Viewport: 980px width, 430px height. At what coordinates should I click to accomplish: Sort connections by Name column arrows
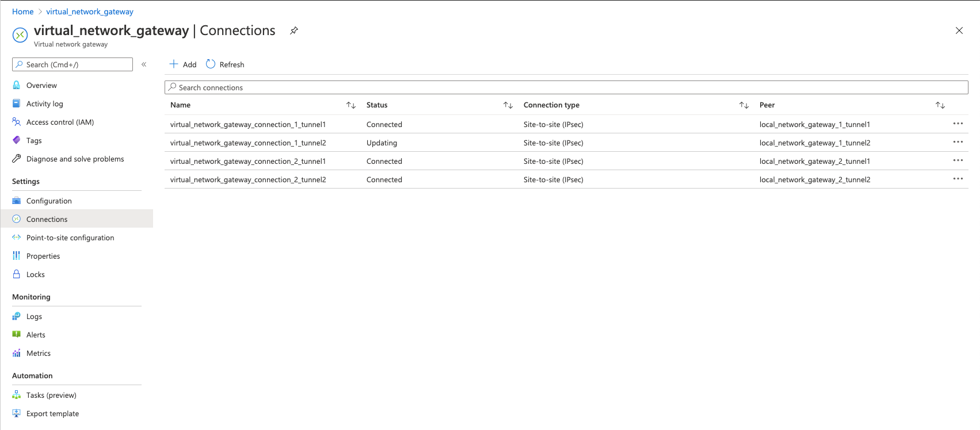tap(351, 105)
